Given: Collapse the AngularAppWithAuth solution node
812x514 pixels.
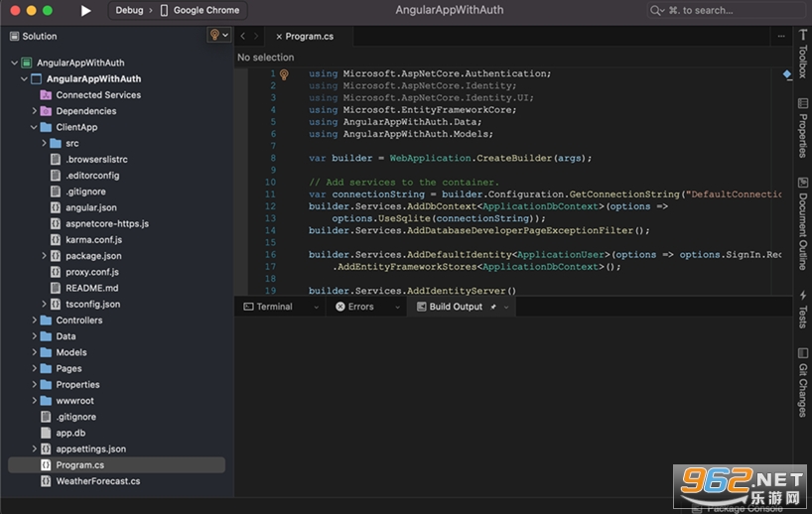Looking at the screenshot, I should point(15,63).
